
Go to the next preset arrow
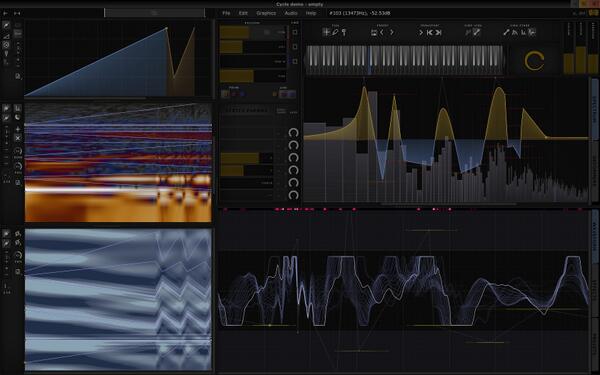coord(391,33)
